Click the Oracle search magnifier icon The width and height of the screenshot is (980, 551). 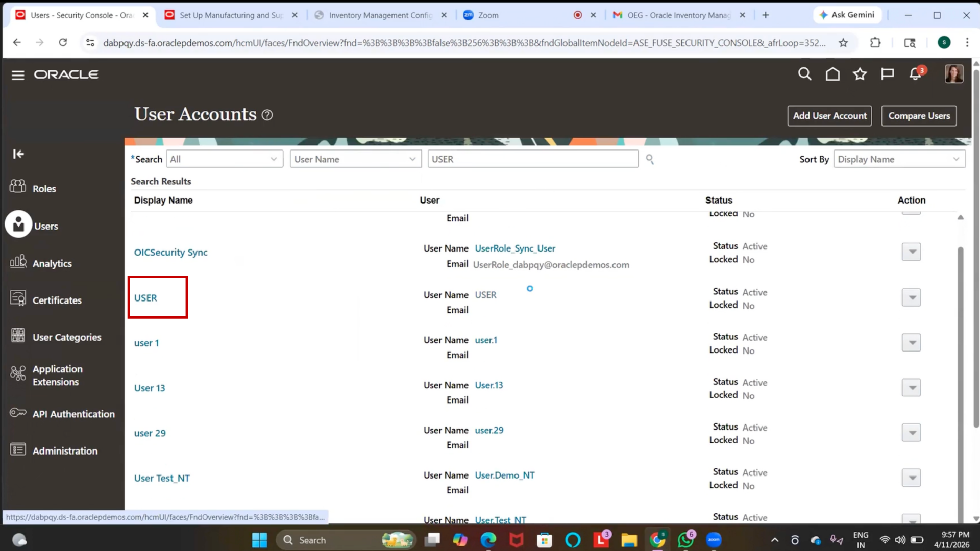click(x=804, y=74)
